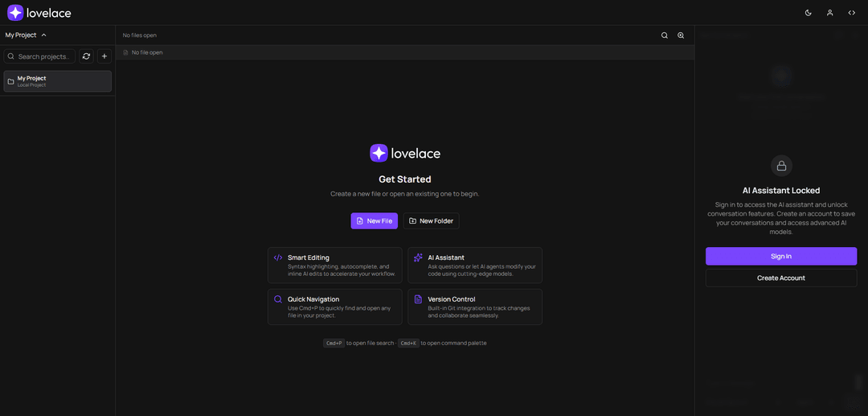The image size is (868, 416).
Task: Click the No files open tab label
Action: click(140, 35)
